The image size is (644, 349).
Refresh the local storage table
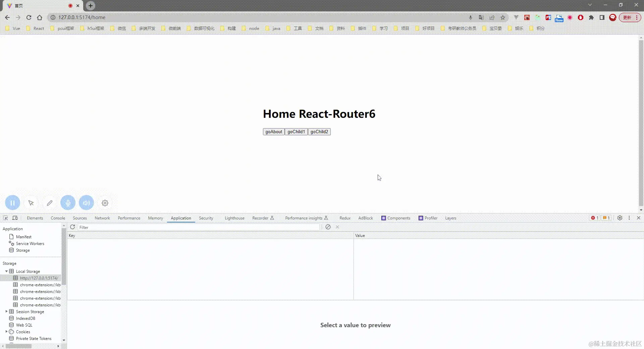[x=72, y=227]
